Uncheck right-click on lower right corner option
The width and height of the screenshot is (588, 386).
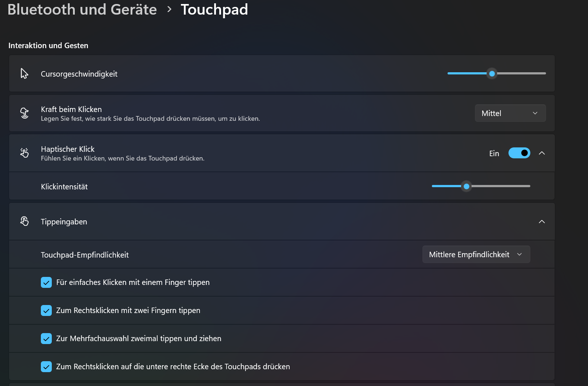46,367
